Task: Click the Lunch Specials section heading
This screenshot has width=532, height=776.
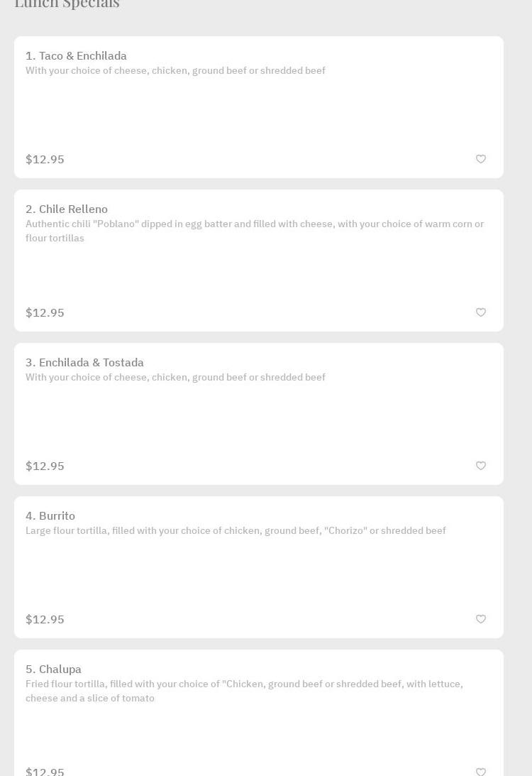Action: (x=67, y=4)
